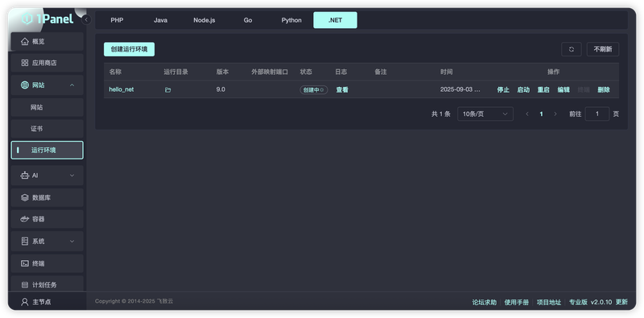Open the 10条/页 page size dropdown

point(485,114)
